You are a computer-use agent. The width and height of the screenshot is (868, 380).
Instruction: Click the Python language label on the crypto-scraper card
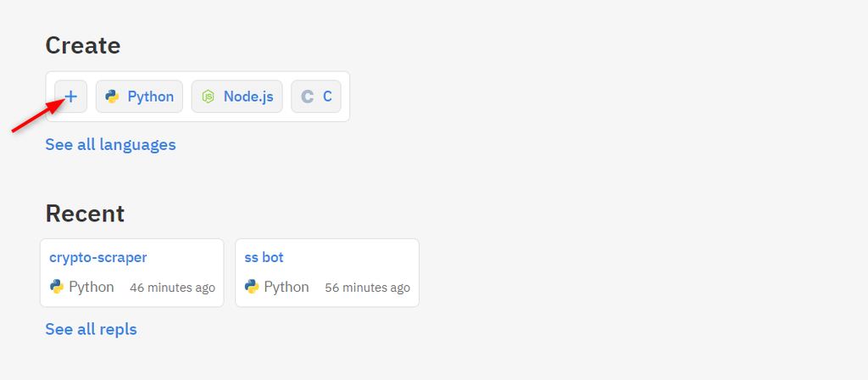coord(92,287)
